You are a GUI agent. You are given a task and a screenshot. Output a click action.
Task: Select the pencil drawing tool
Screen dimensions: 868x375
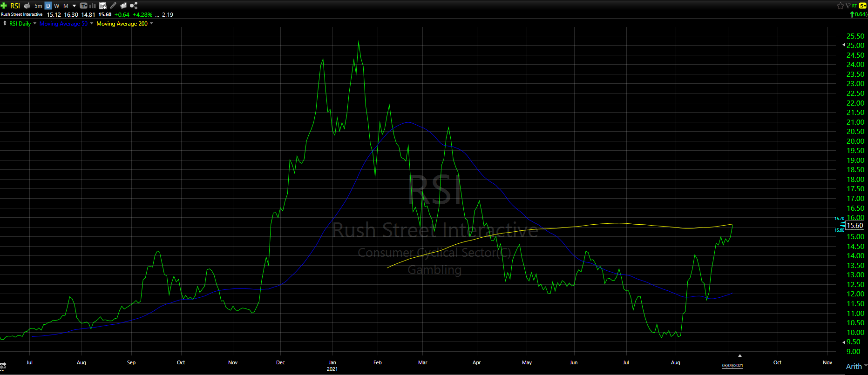pyautogui.click(x=113, y=6)
